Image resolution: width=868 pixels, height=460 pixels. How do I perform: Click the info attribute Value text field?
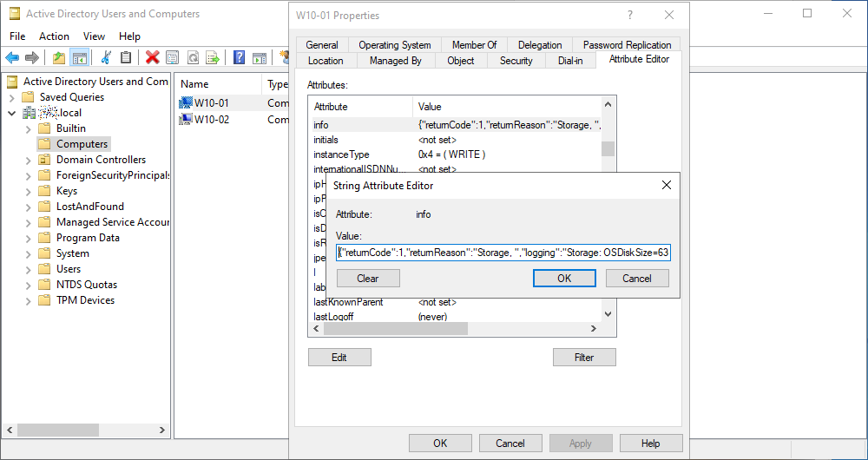coord(503,253)
